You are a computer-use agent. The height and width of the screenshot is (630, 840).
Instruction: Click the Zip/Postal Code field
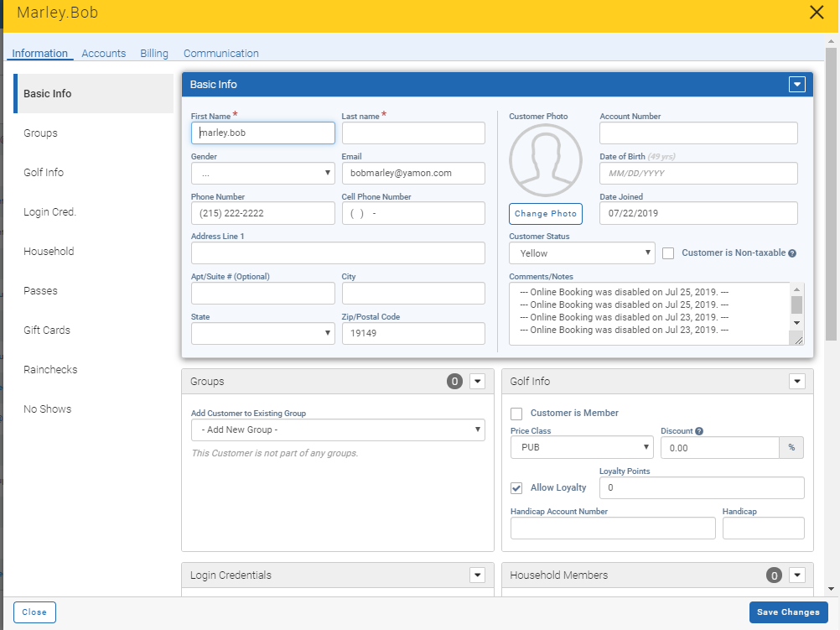point(413,334)
